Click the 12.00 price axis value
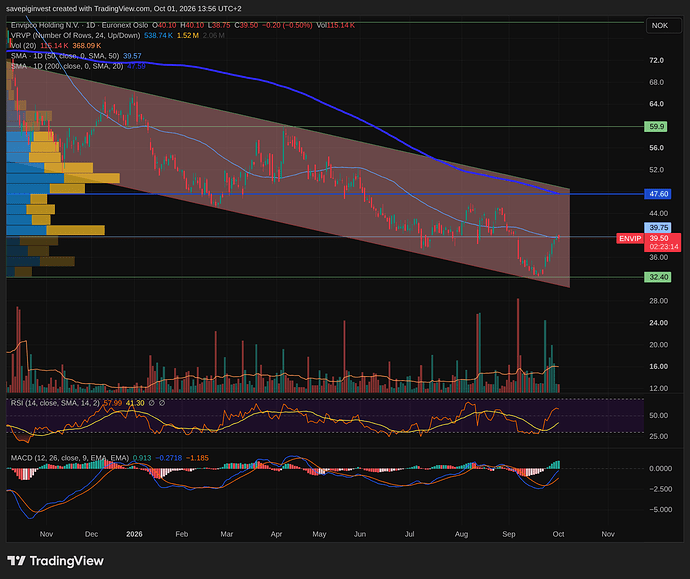Viewport: 690px width, 579px height. click(x=658, y=388)
